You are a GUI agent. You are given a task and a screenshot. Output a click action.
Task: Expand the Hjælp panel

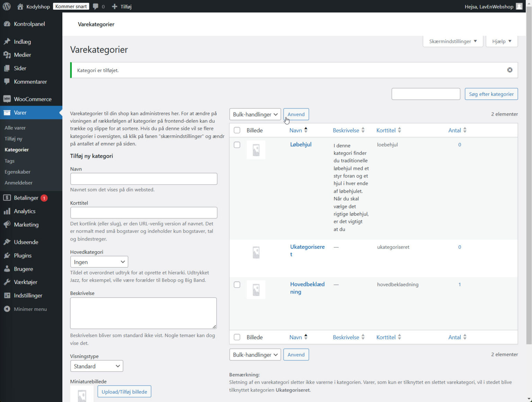[x=502, y=41]
